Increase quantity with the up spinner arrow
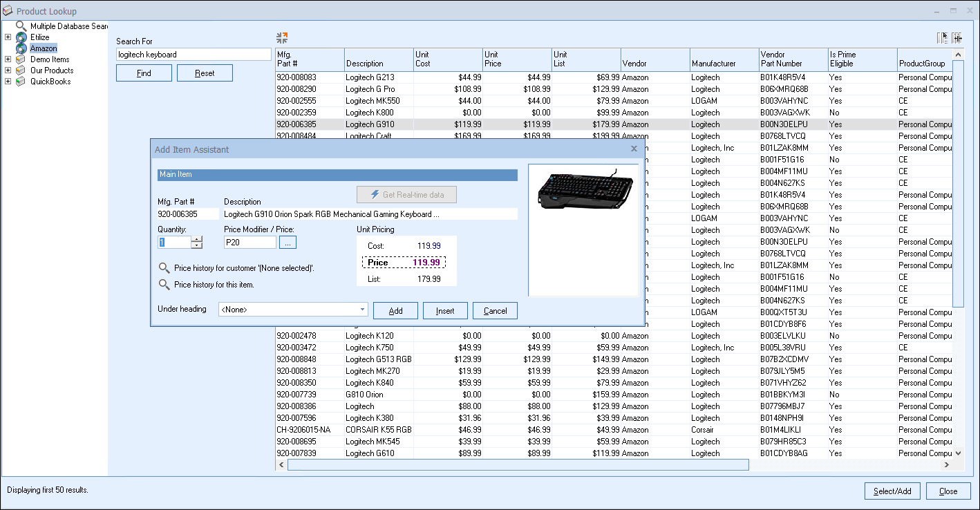Screen dimensions: 980x510 197,239
